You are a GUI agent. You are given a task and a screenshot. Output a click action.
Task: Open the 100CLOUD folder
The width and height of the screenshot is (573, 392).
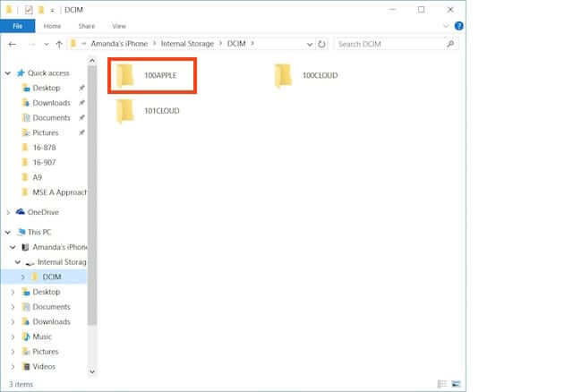(x=308, y=76)
